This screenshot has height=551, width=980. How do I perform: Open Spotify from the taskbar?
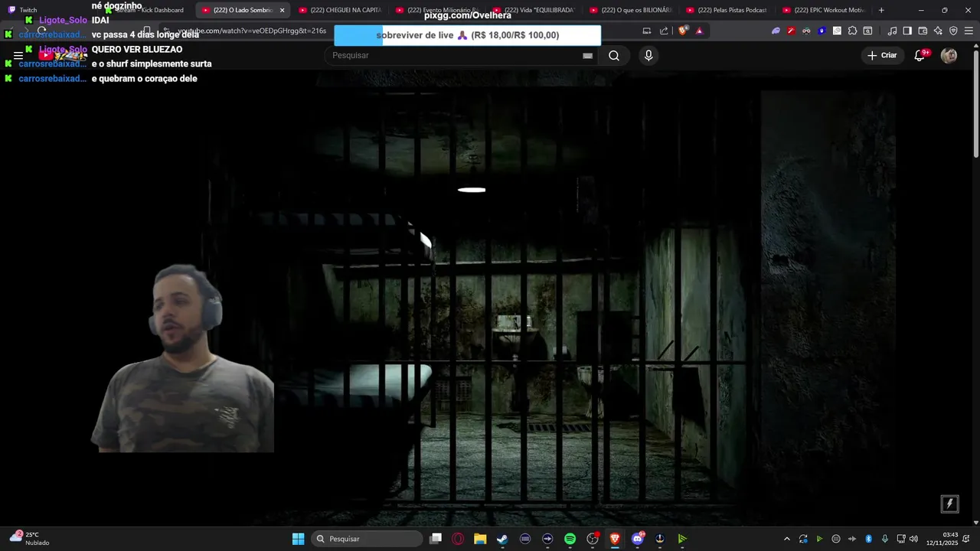pyautogui.click(x=570, y=539)
